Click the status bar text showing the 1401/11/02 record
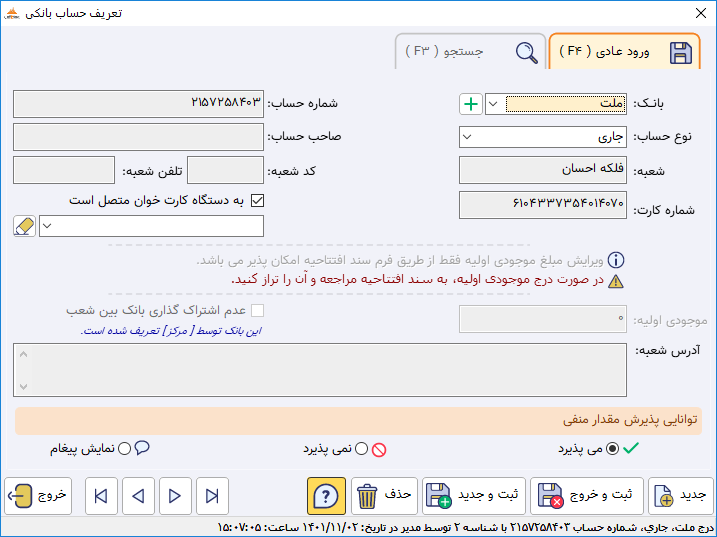 coord(466,527)
